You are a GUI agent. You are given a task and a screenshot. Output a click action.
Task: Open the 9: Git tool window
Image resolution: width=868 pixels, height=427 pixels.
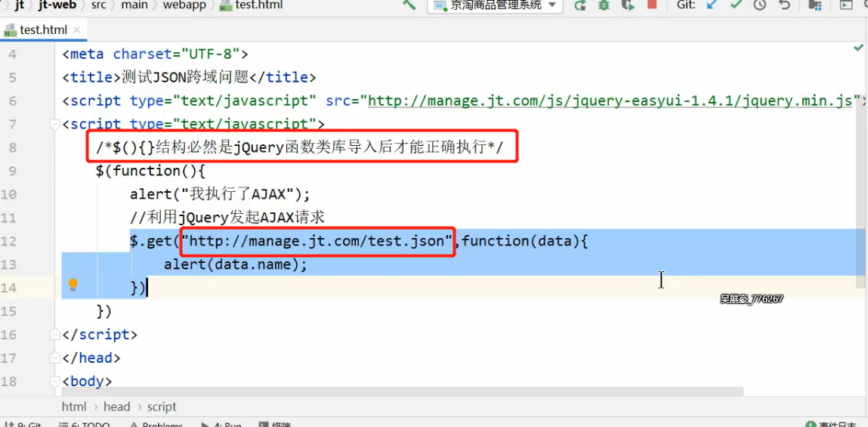(23, 424)
